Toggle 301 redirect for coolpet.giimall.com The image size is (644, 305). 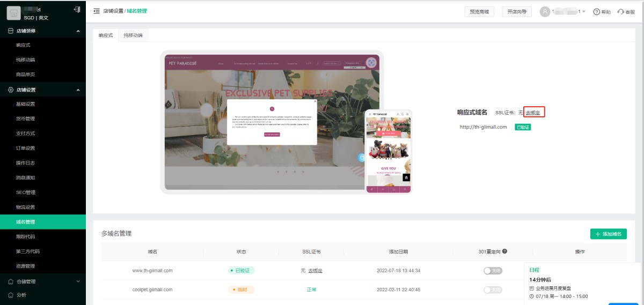point(492,289)
